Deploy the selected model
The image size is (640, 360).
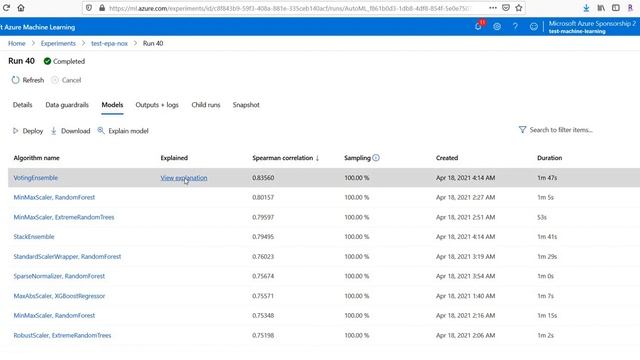coord(28,131)
